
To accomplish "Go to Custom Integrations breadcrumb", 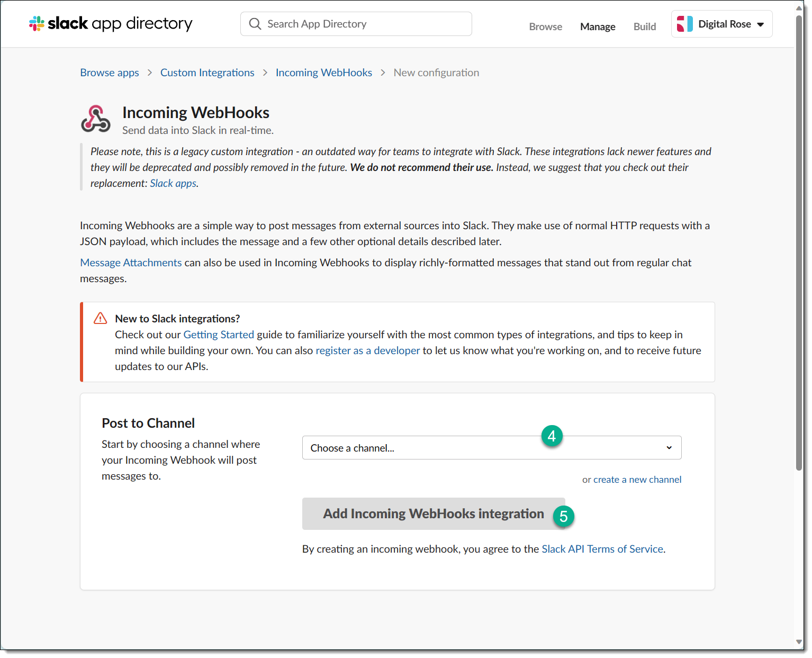I will [207, 73].
